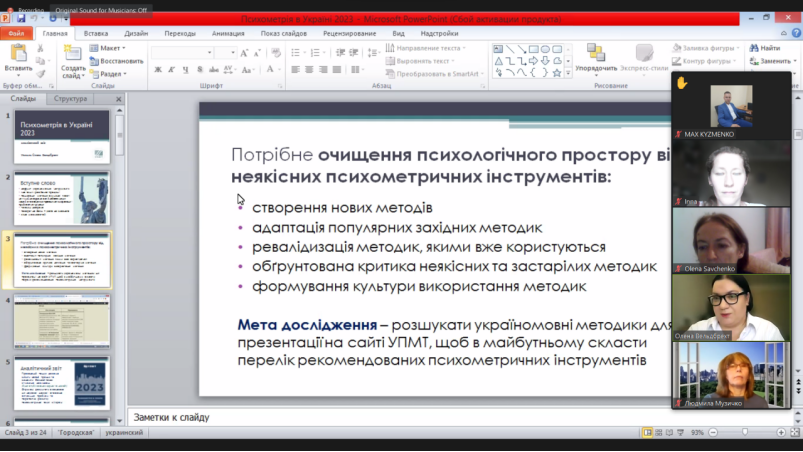Toggle bold (Ж) formatting
This screenshot has width=803, height=452.
pos(158,70)
